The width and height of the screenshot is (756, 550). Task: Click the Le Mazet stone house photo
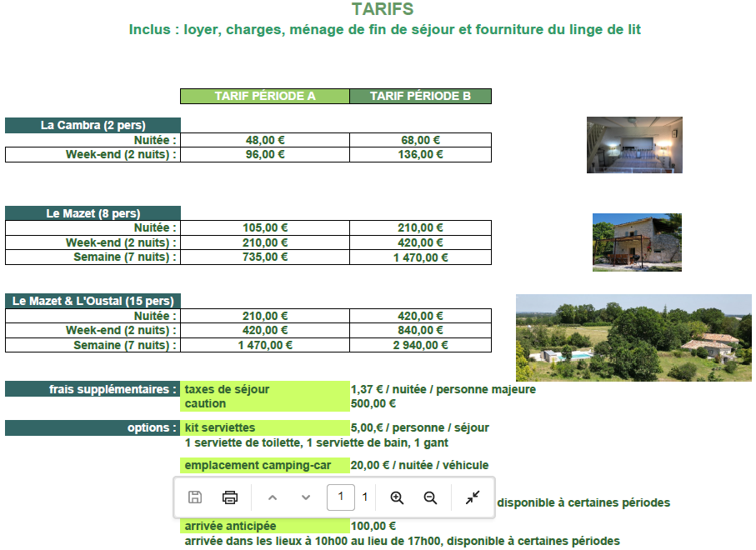point(637,242)
